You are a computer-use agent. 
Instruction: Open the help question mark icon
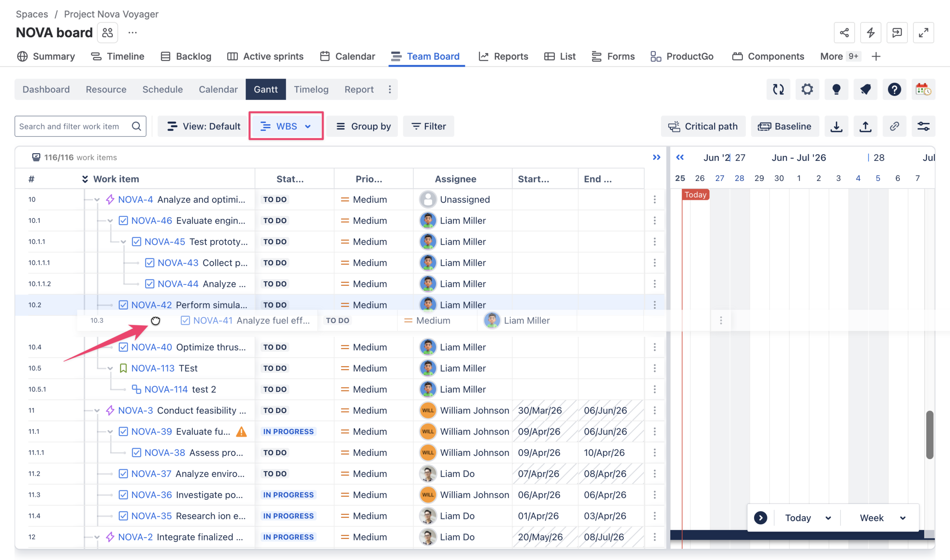894,89
